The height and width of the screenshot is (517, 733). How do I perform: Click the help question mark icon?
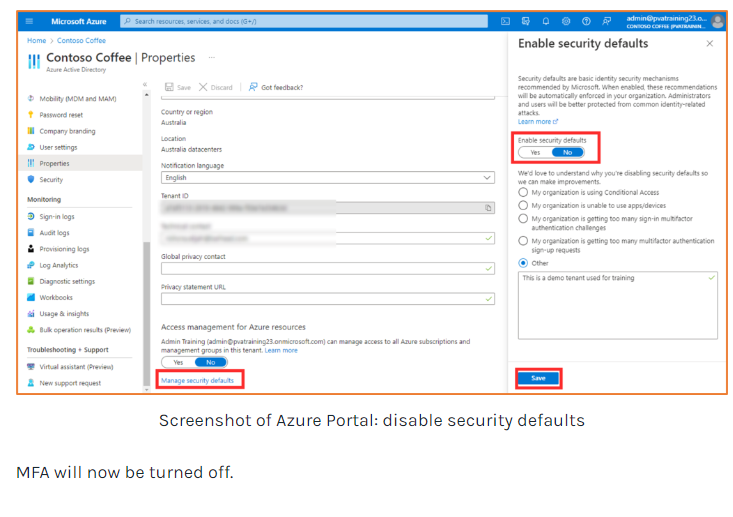coord(586,21)
